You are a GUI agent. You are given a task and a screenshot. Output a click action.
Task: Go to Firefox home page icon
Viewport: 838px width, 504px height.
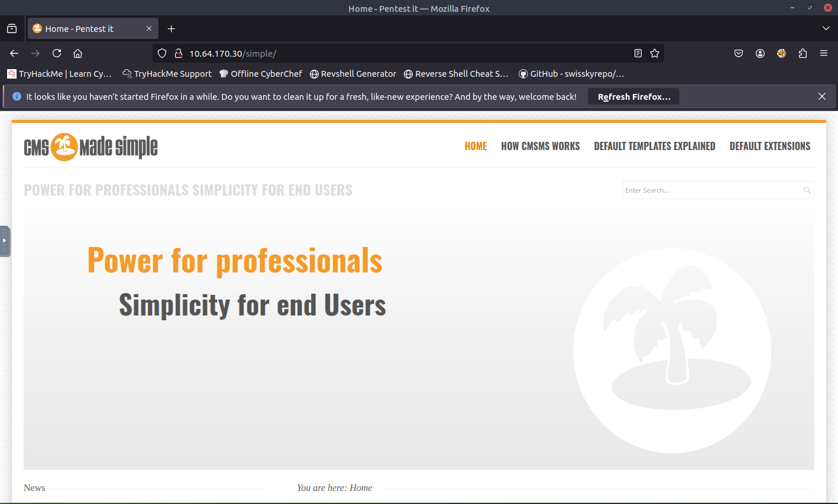[77, 53]
